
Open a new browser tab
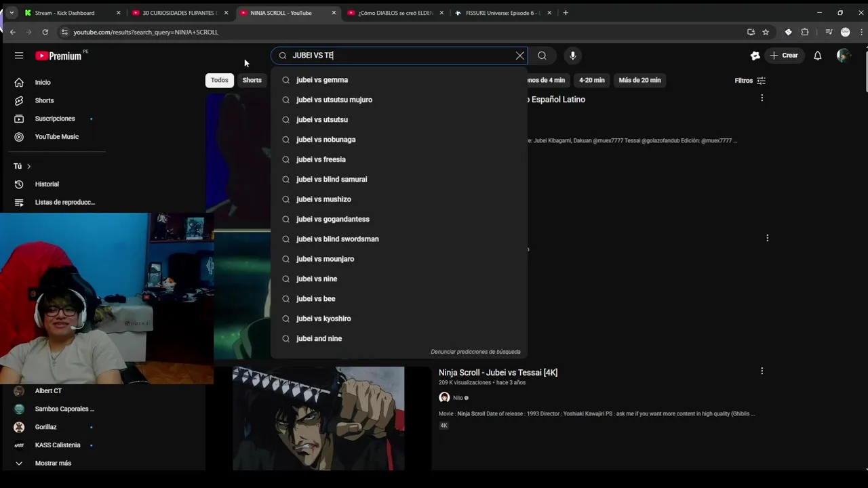tap(566, 13)
